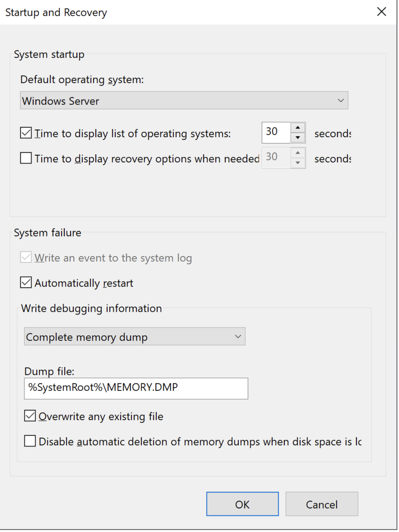Click the Dump file path text field

point(136,388)
